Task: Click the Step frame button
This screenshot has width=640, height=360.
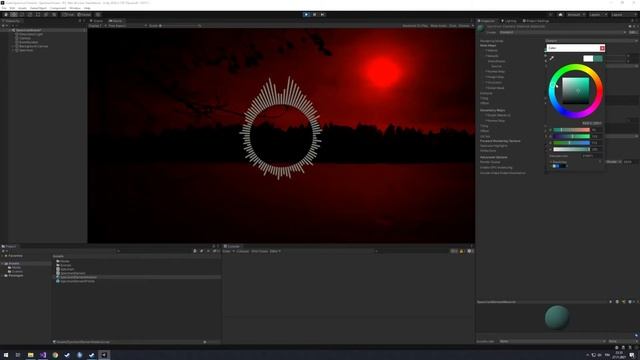Action: (x=322, y=15)
